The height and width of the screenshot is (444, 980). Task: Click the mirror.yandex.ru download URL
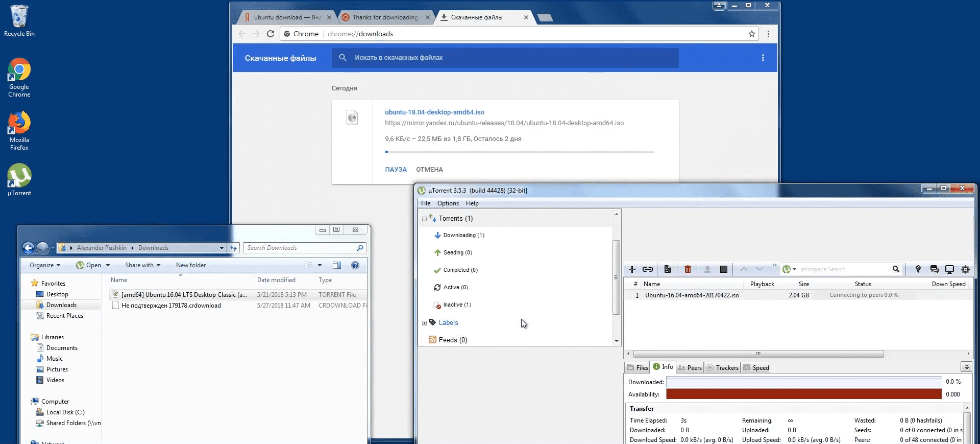click(x=504, y=123)
